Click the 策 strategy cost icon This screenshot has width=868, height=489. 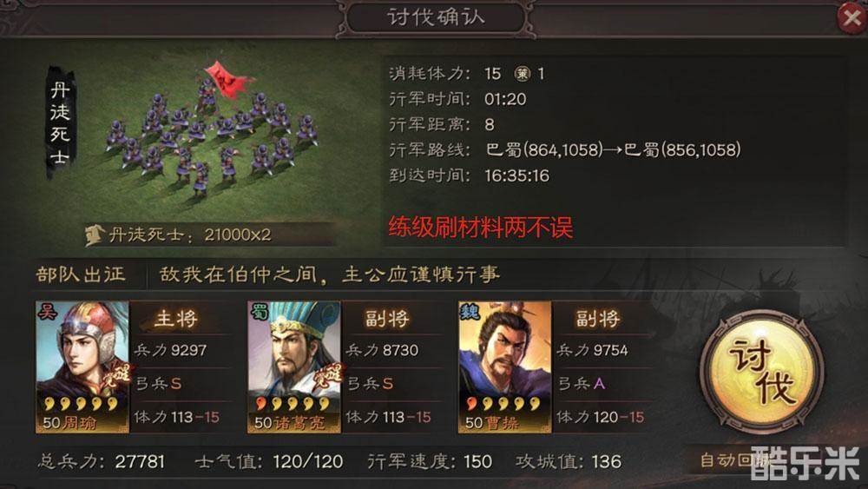pos(522,74)
